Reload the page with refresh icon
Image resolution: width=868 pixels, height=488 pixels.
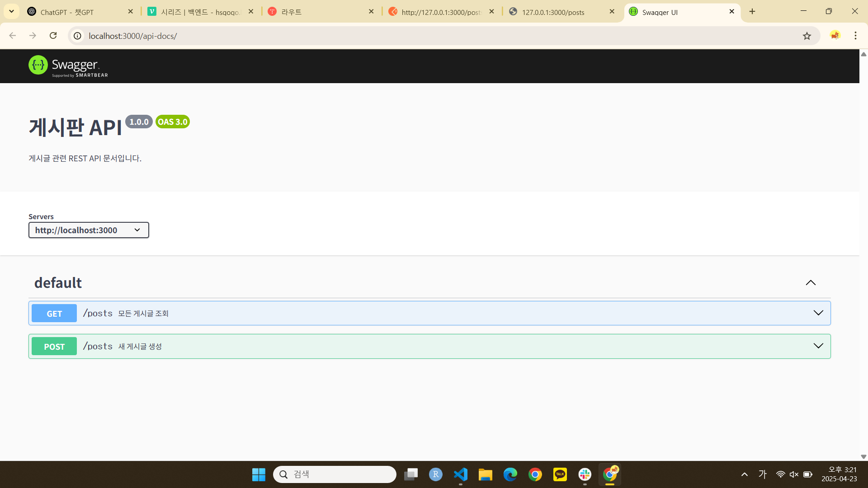point(53,36)
